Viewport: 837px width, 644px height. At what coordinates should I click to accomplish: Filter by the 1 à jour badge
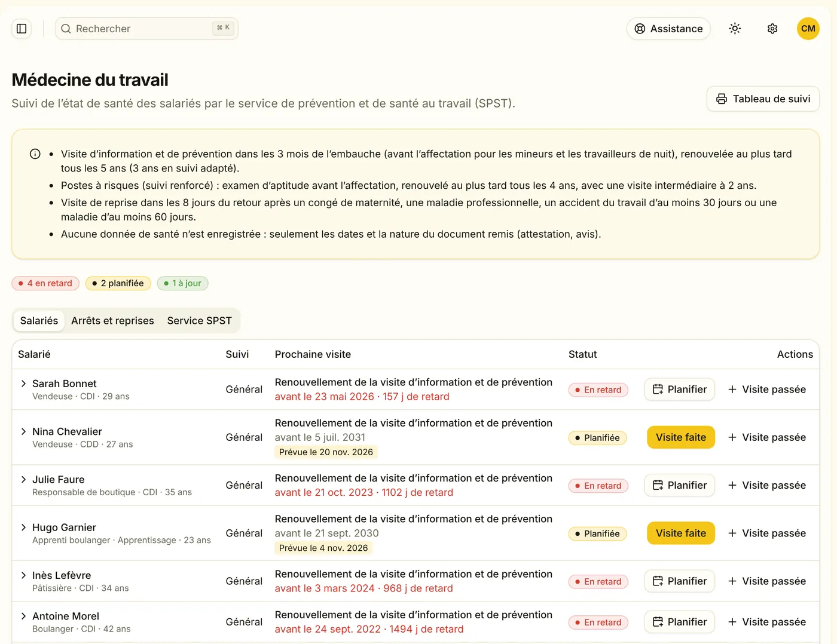(182, 283)
